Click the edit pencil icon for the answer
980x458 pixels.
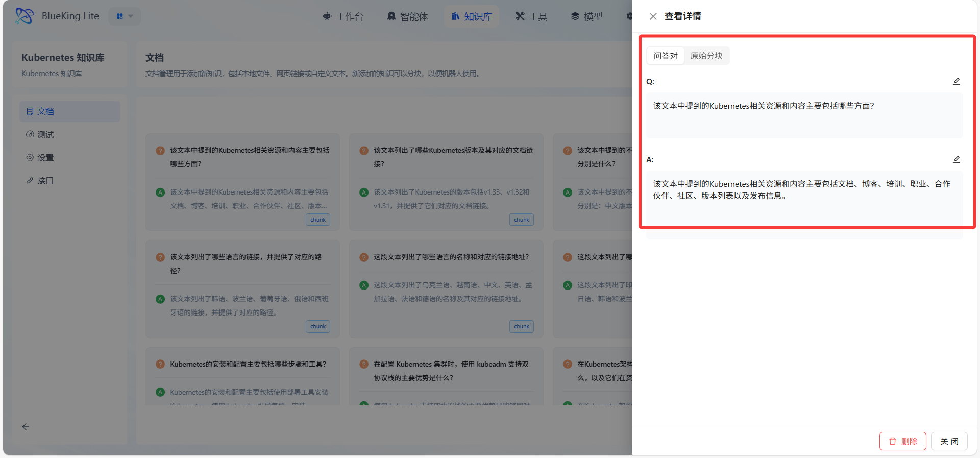tap(956, 160)
